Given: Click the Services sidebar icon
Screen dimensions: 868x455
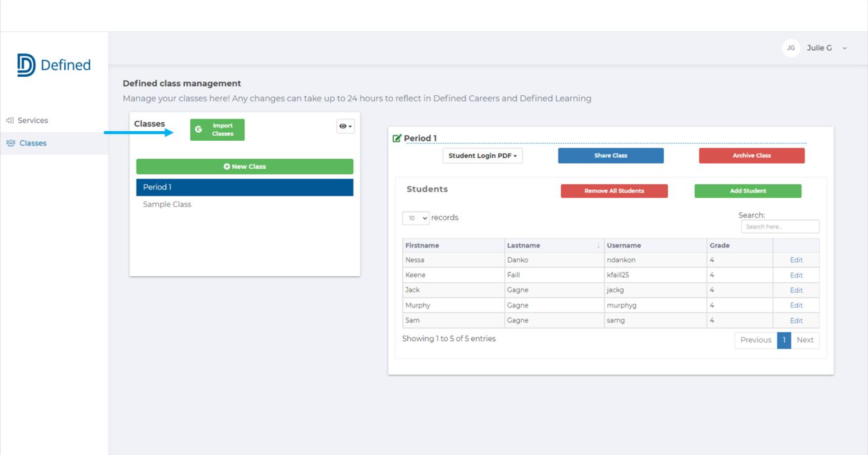Looking at the screenshot, I should coord(9,120).
